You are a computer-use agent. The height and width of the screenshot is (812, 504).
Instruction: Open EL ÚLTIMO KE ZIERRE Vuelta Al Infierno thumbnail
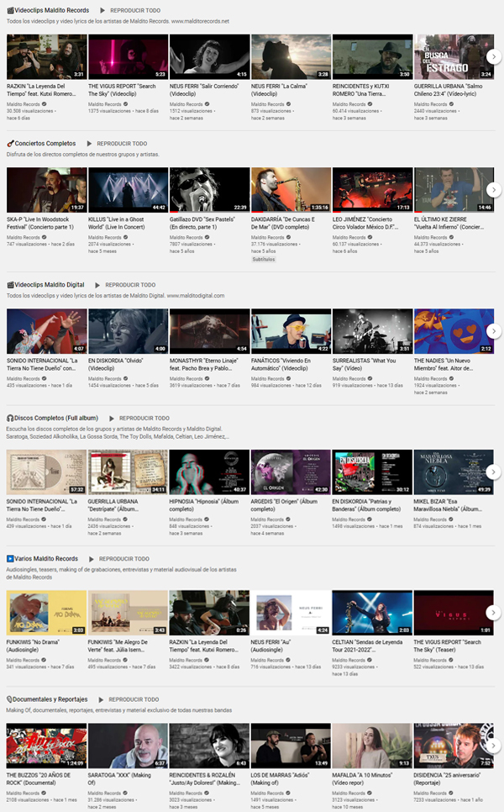(454, 190)
